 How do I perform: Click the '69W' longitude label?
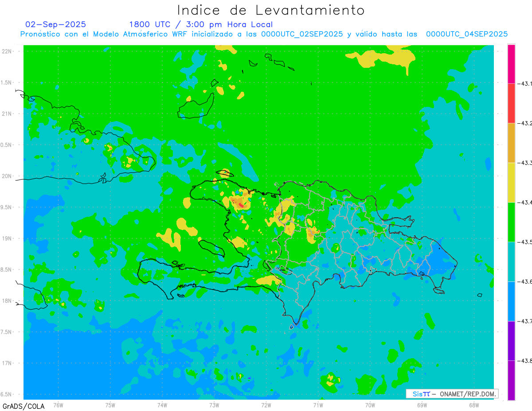pos(422,405)
